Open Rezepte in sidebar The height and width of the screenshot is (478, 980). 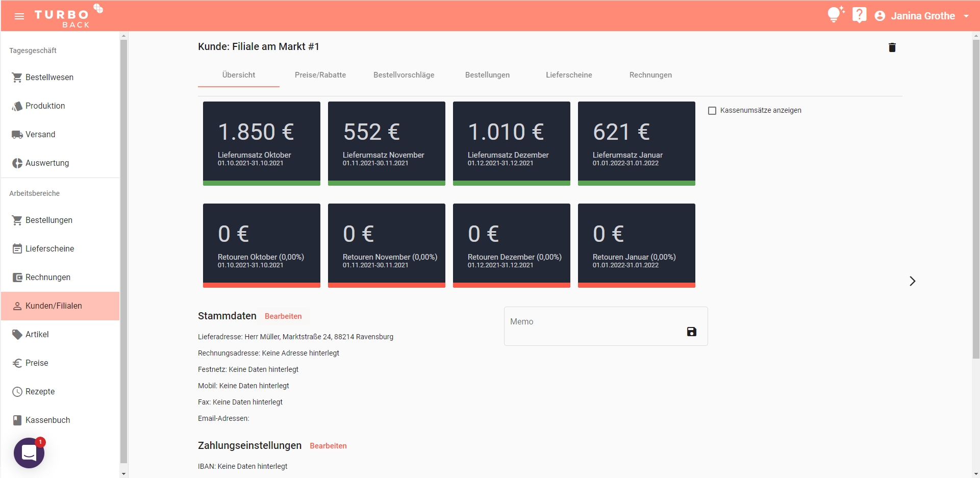pyautogui.click(x=60, y=392)
